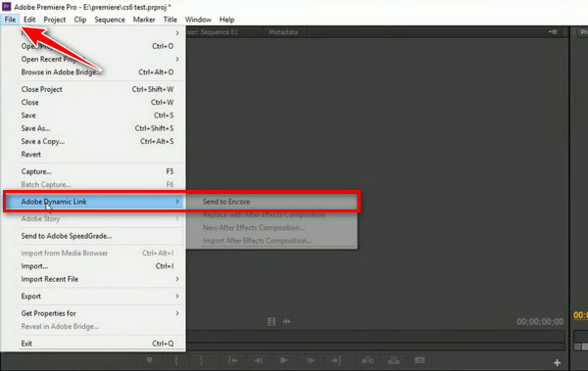
Task: Click the Premiere Pro app icon in title bar
Action: coord(7,7)
